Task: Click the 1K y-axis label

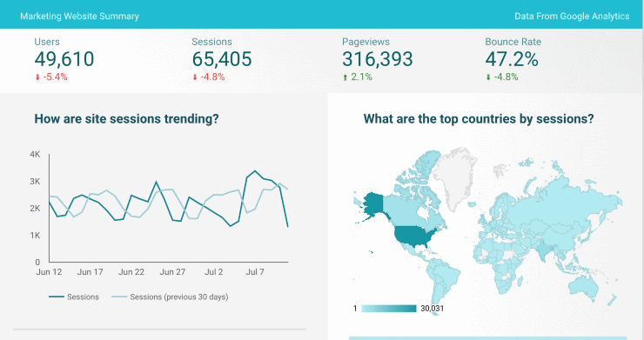Action: (35, 236)
